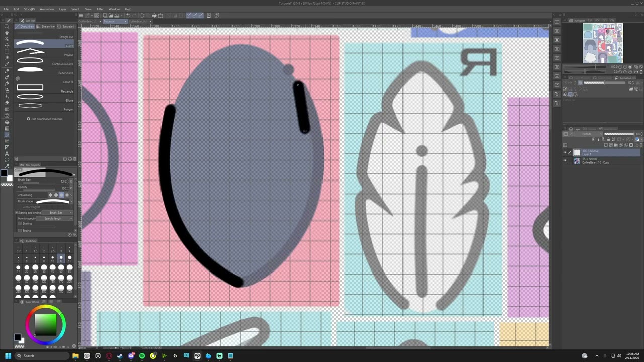Click Redo in the command bar
This screenshot has width=644, height=362.
[134, 15]
